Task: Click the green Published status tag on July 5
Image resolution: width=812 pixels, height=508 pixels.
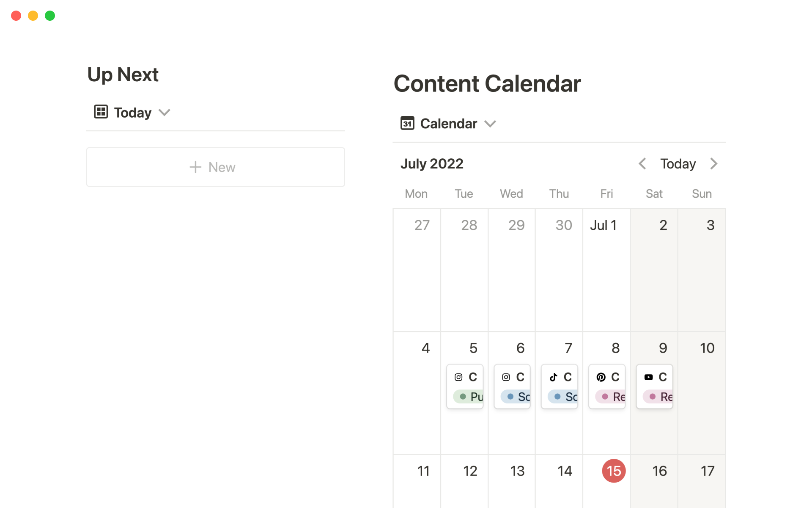Action: [470, 397]
